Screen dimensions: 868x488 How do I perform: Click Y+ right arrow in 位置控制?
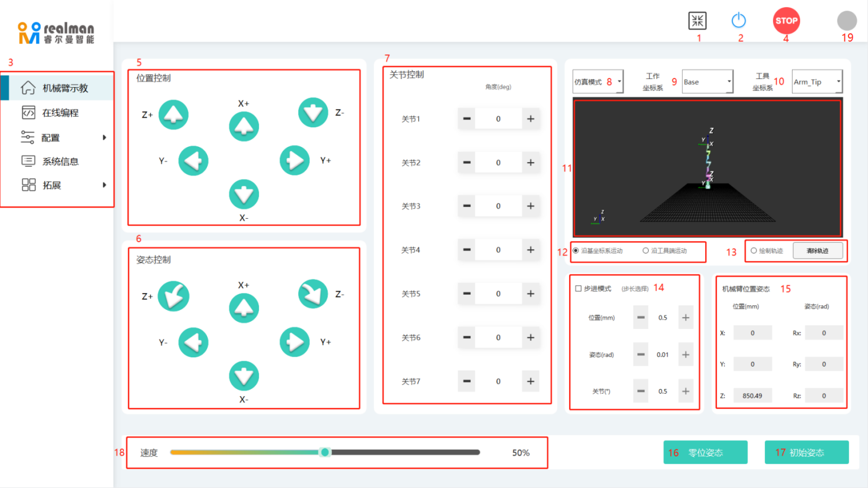click(295, 160)
